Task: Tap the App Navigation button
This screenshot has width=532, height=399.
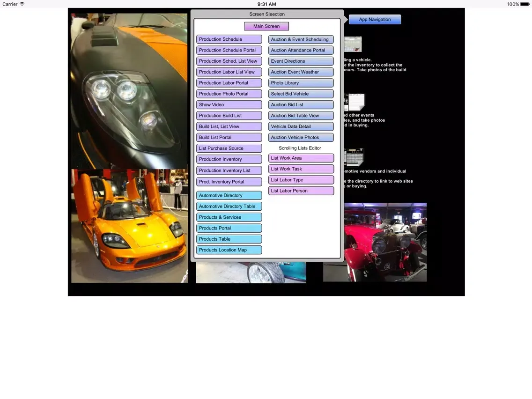Action: (x=375, y=19)
